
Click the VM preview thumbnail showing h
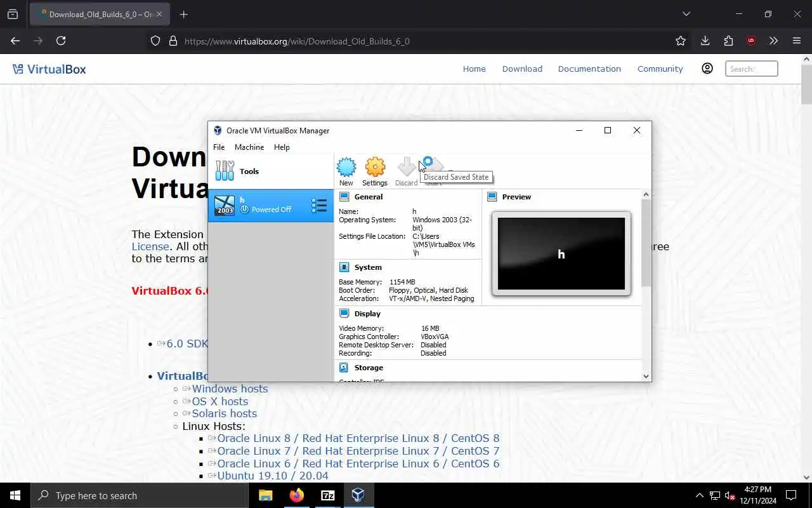[561, 254]
